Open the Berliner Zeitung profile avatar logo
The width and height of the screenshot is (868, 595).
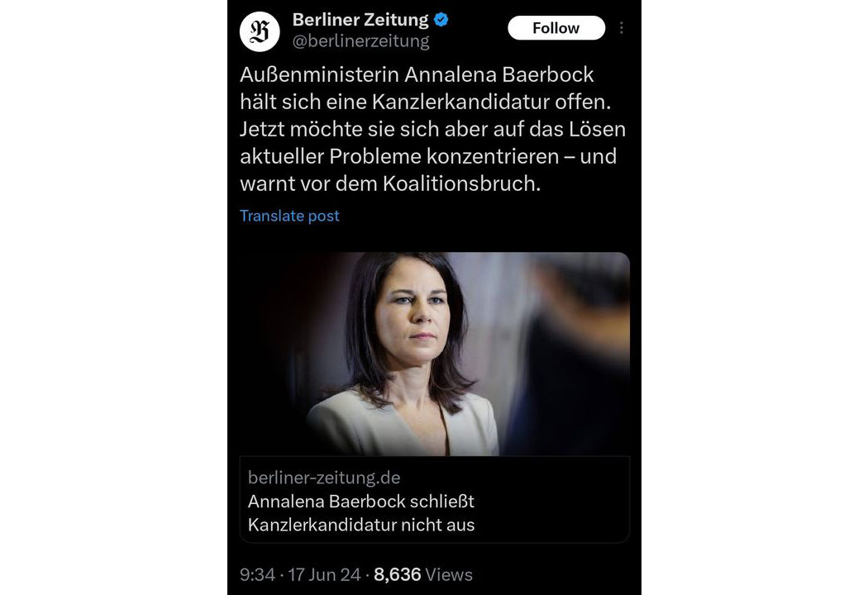point(260,31)
